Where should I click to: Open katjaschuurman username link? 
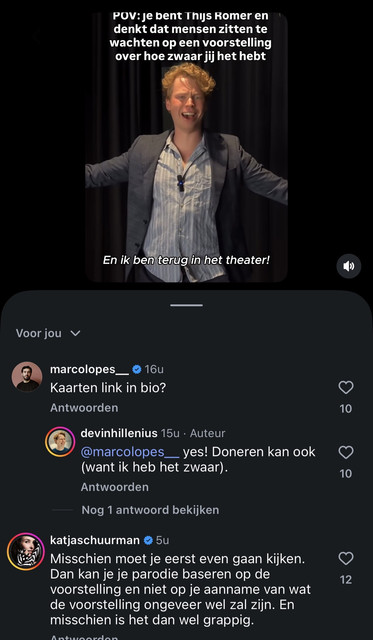pos(95,540)
